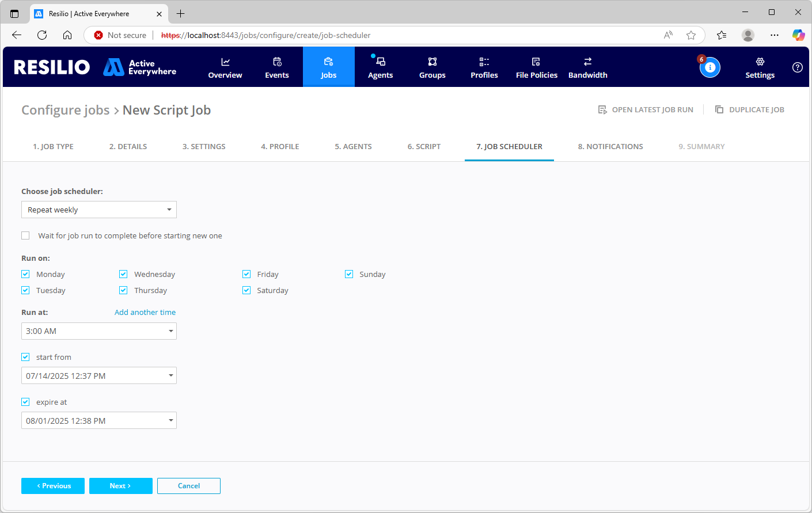
Task: Click the Add another time link
Action: click(x=145, y=312)
